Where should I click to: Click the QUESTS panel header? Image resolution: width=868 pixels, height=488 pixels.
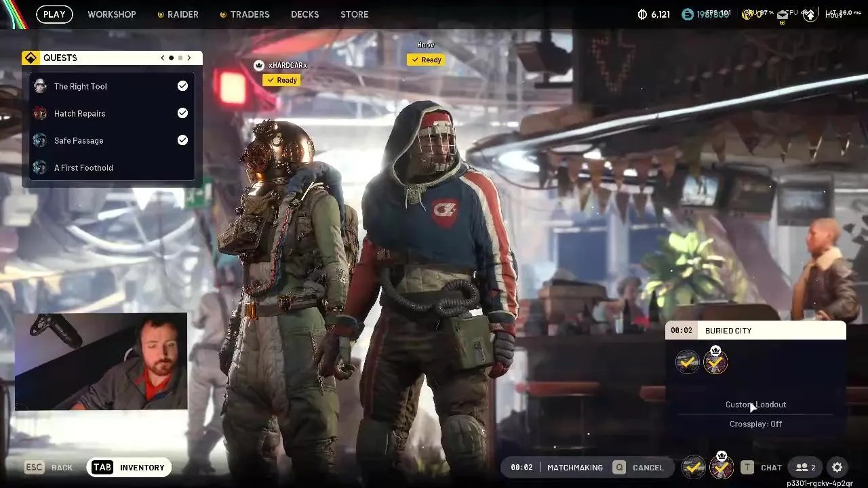tap(112, 58)
